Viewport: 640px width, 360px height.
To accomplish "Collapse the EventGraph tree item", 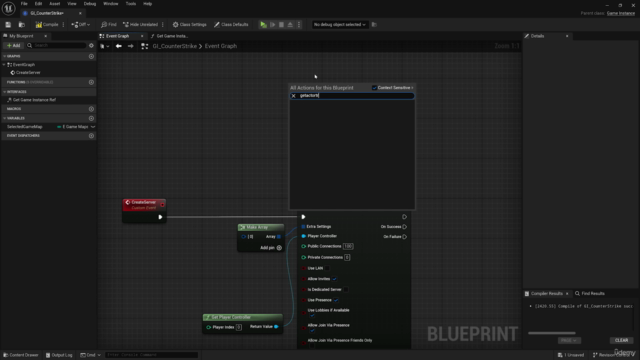I will tap(4, 64).
